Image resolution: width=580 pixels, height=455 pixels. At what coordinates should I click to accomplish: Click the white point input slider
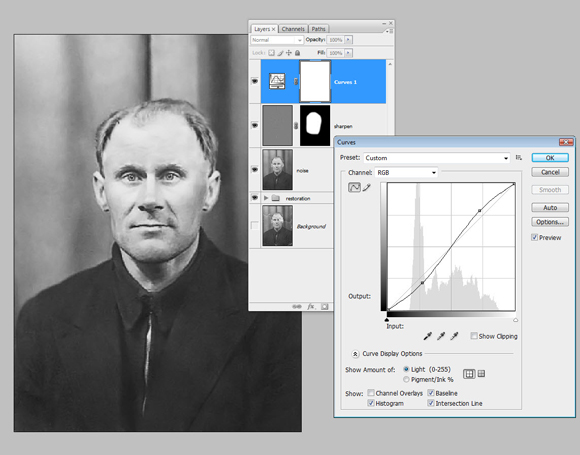coord(515,320)
